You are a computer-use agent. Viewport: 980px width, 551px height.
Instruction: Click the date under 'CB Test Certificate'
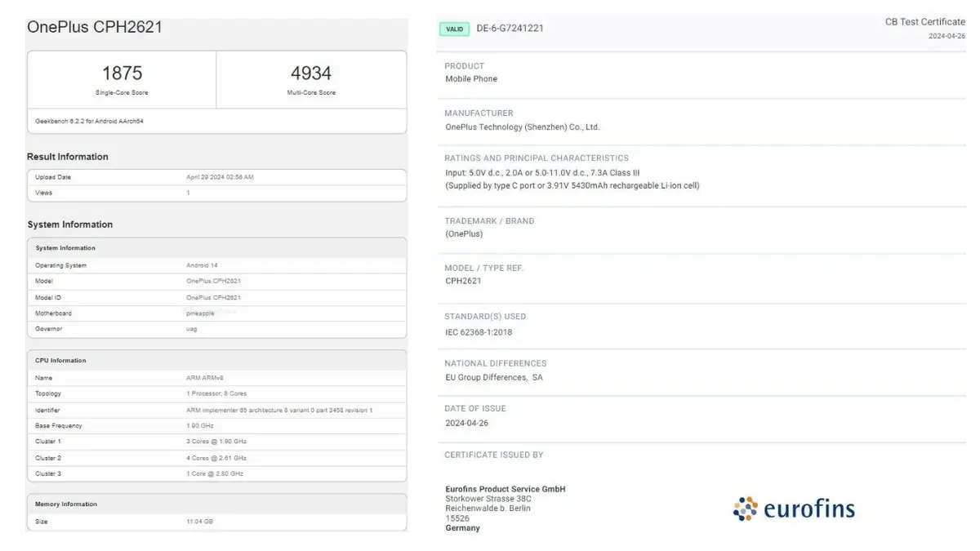pyautogui.click(x=947, y=36)
